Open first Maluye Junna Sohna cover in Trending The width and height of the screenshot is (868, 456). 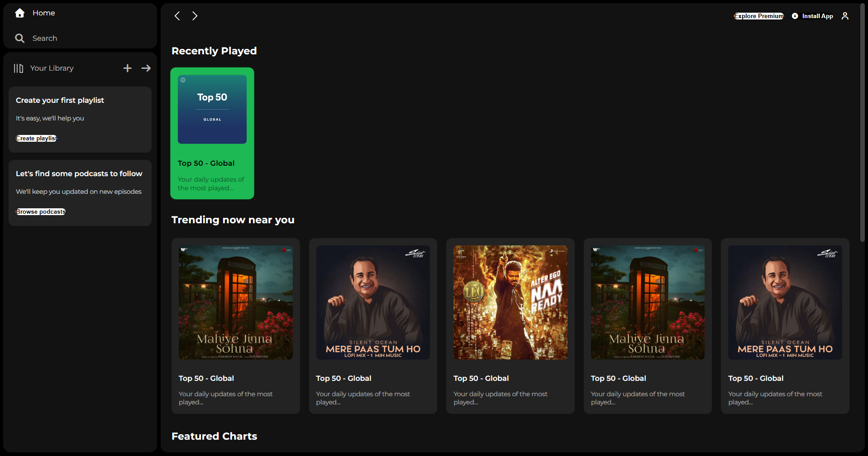(236, 302)
